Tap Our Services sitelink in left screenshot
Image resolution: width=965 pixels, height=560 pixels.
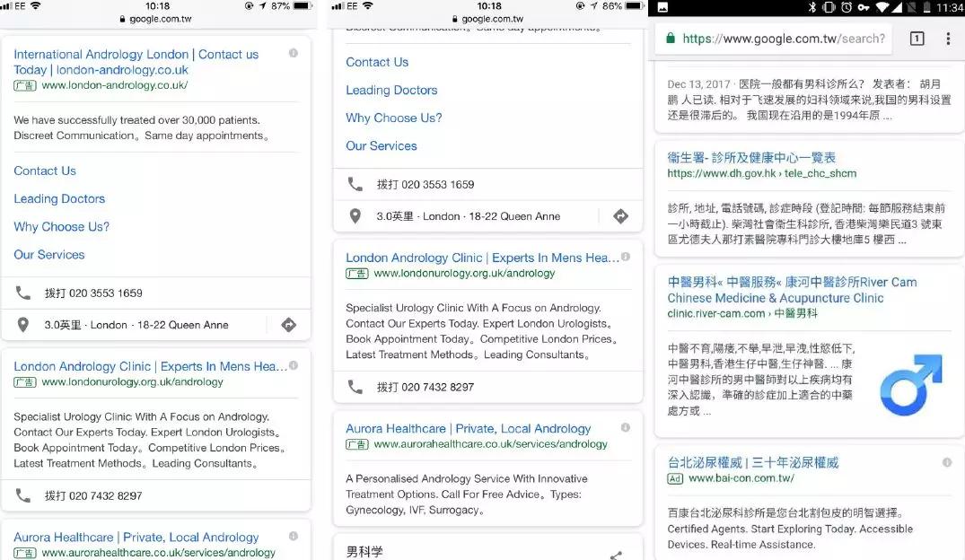click(x=49, y=255)
